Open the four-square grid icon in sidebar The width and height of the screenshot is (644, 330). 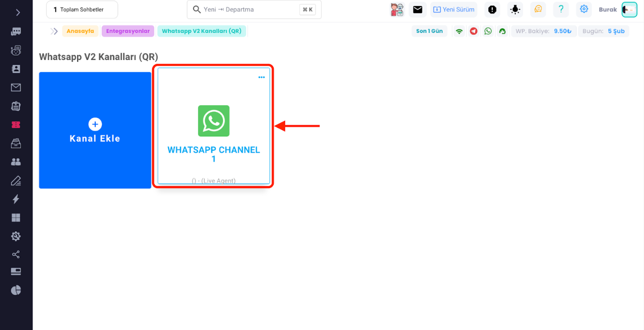pos(16,218)
